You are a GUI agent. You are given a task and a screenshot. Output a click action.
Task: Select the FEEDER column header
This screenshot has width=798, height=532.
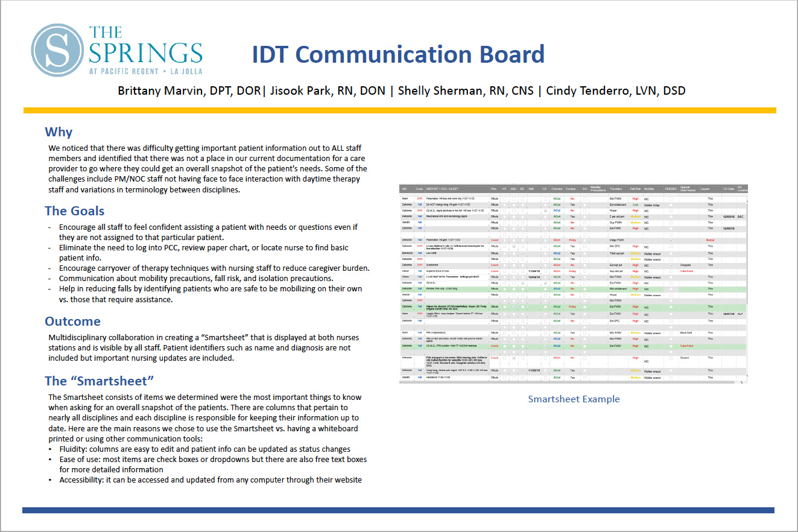coord(671,189)
